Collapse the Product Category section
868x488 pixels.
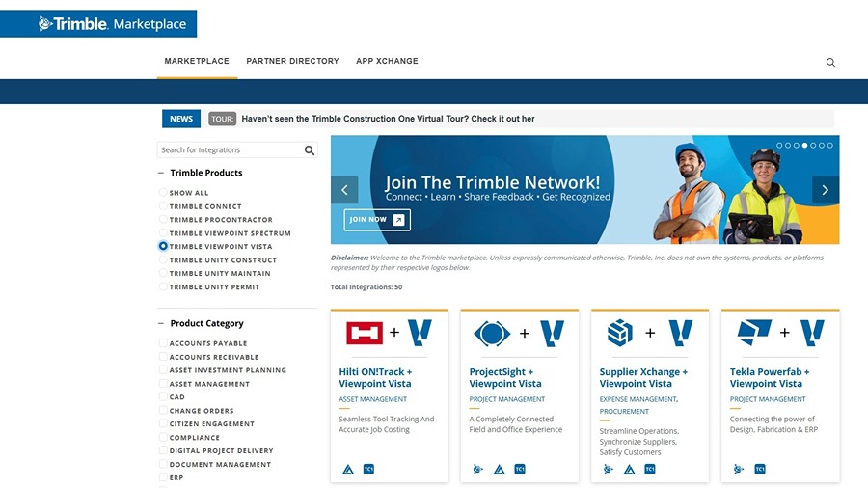coord(161,323)
